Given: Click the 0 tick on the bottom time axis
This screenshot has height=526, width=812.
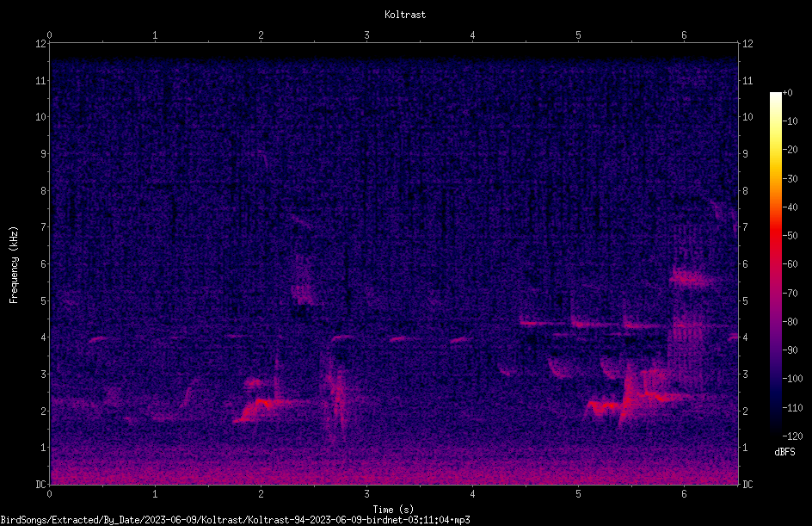Looking at the screenshot, I should (49, 494).
